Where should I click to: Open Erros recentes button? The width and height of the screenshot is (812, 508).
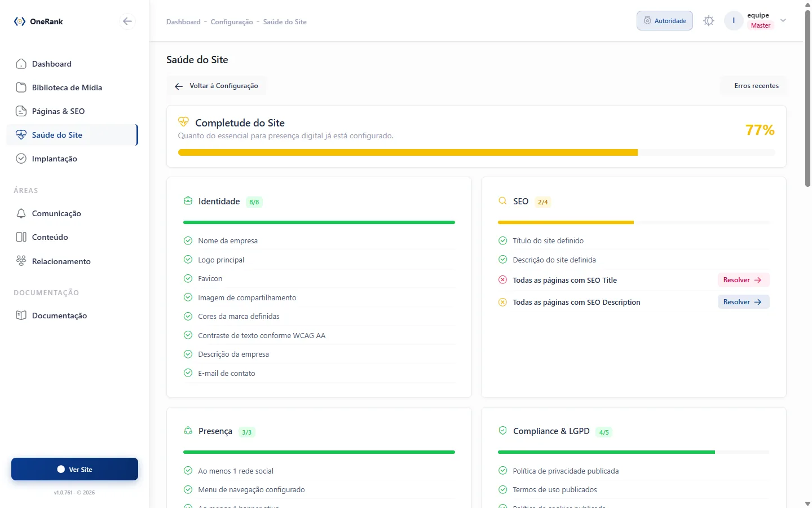[753, 86]
